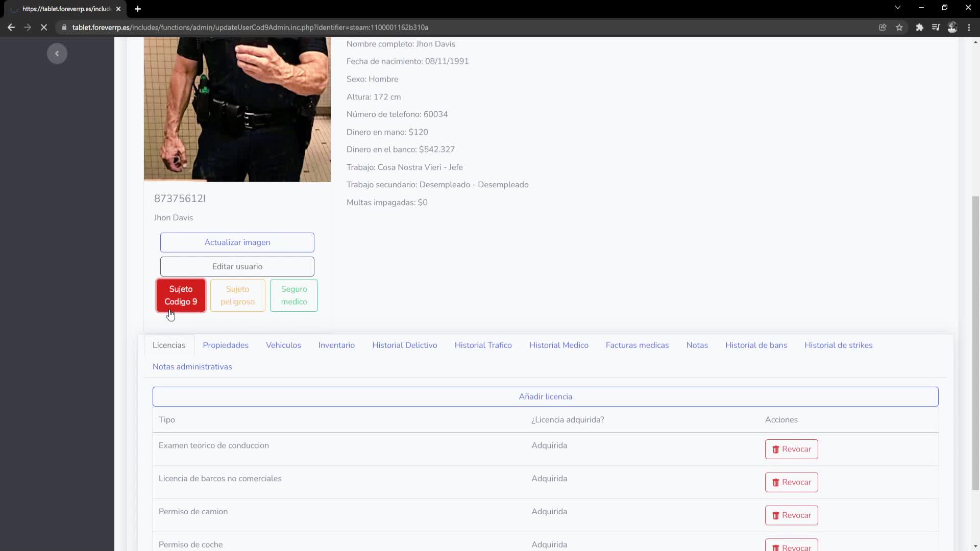Toggle the Sujeto peligroso status badge
This screenshot has width=980, height=551.
coord(237,295)
